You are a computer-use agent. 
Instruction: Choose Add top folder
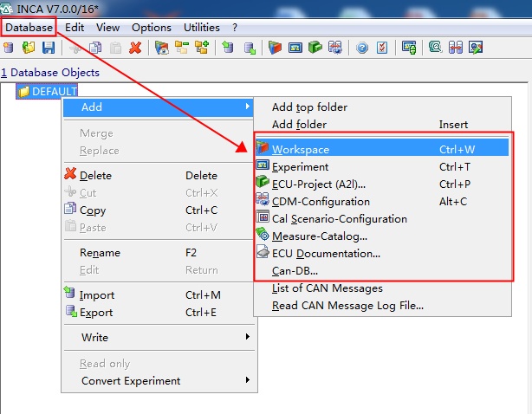click(x=382, y=107)
